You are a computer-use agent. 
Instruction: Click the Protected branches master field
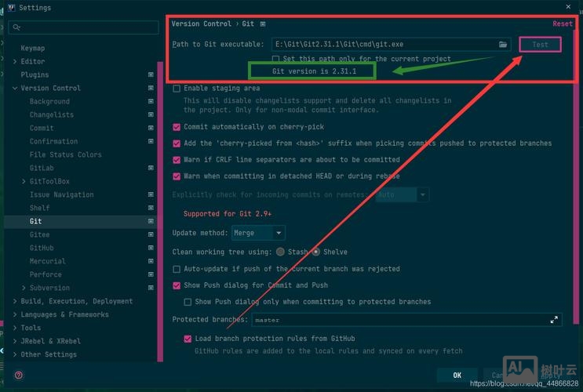click(x=406, y=320)
